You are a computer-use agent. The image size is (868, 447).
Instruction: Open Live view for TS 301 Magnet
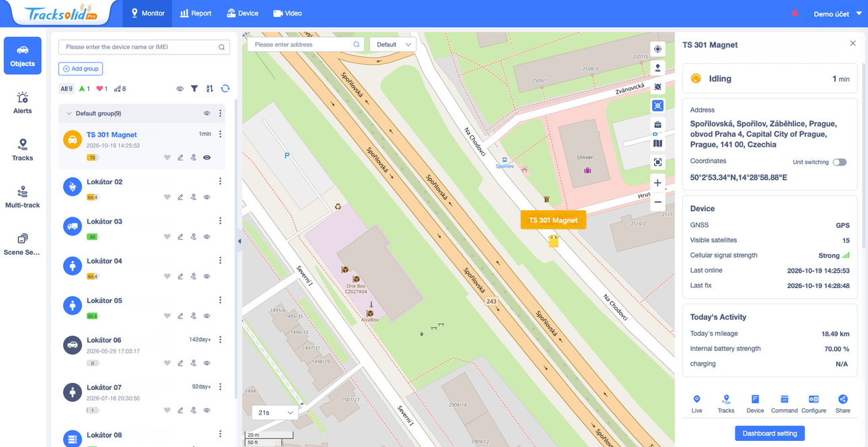[x=696, y=404]
